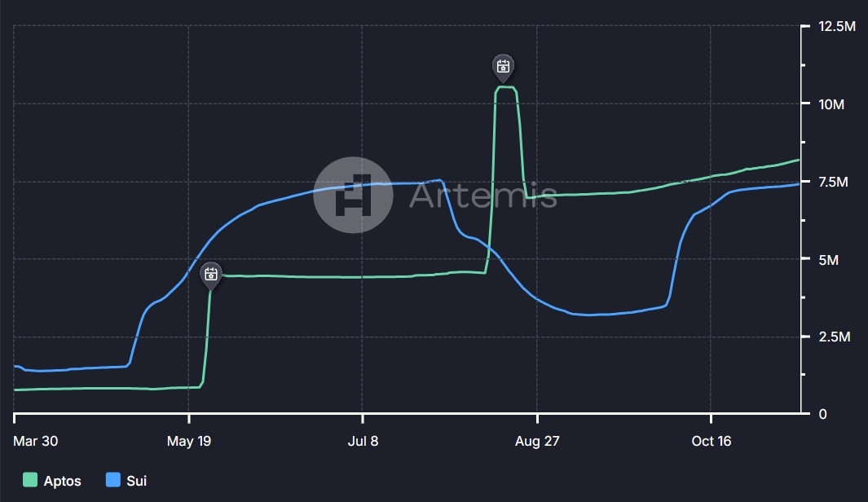
Task: Click the 0 y-axis label
Action: [x=822, y=415]
